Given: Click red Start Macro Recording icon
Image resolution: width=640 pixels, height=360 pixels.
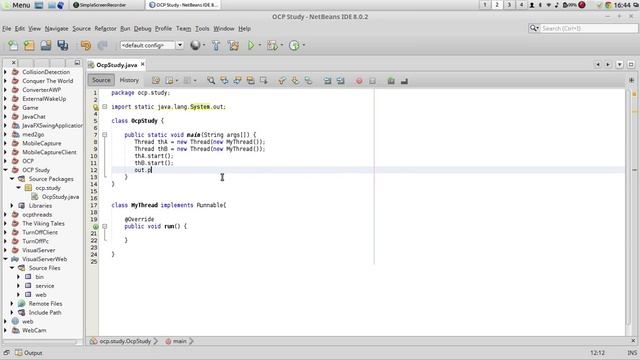Looking at the screenshot, I should pyautogui.click(x=359, y=81).
